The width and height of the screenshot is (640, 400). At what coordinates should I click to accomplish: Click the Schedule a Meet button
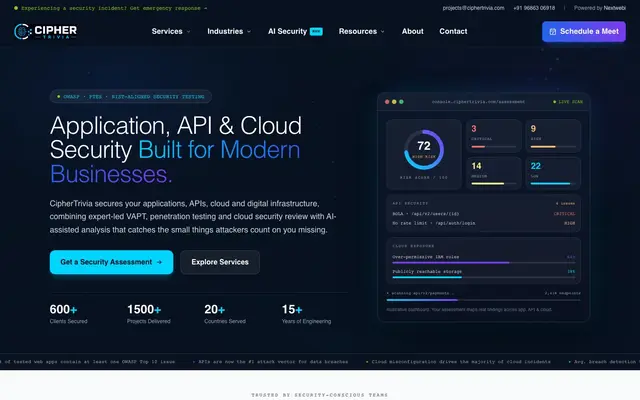(x=584, y=31)
